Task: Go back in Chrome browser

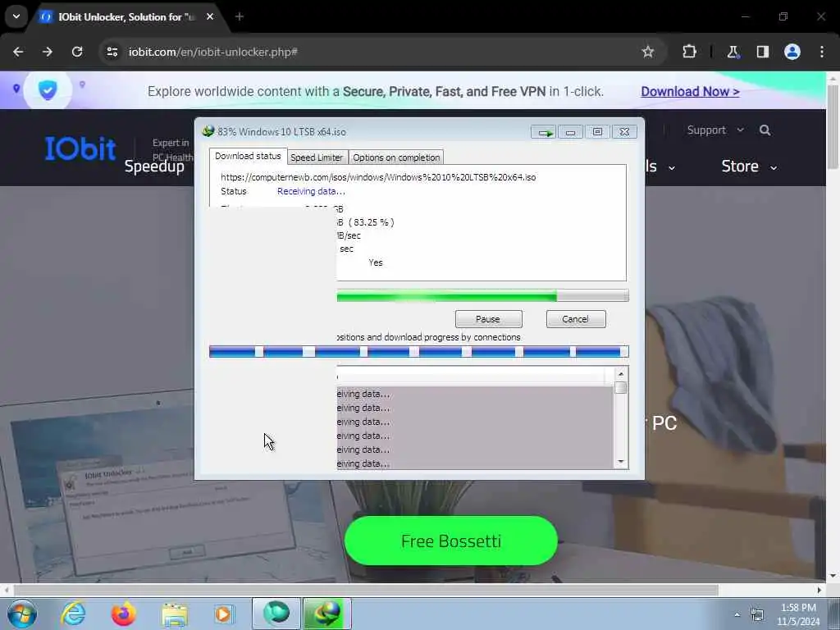Action: pos(18,52)
